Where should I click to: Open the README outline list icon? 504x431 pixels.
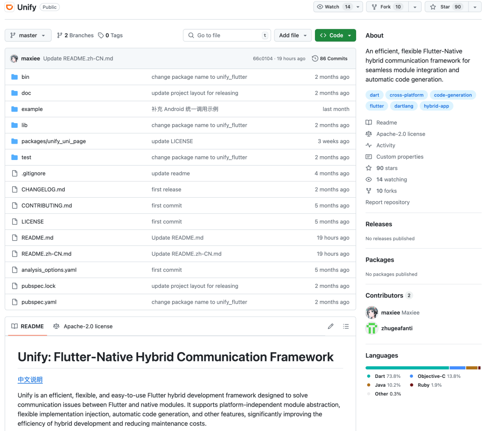point(346,327)
